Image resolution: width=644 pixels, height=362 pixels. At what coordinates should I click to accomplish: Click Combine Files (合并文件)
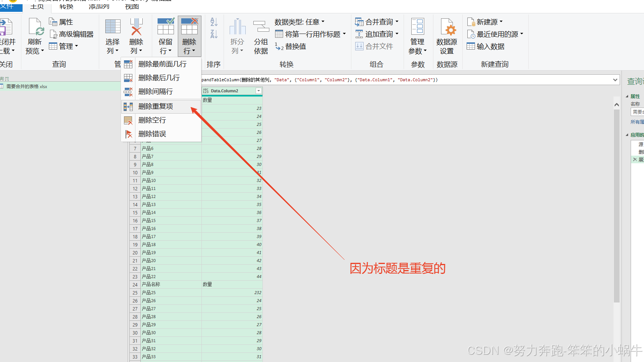(x=374, y=47)
